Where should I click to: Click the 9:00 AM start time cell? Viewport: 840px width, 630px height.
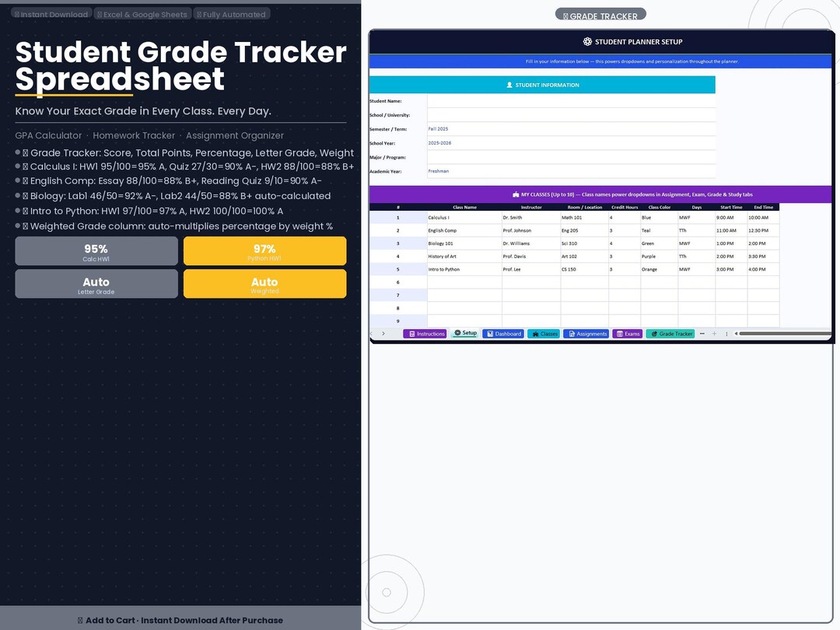(731, 218)
